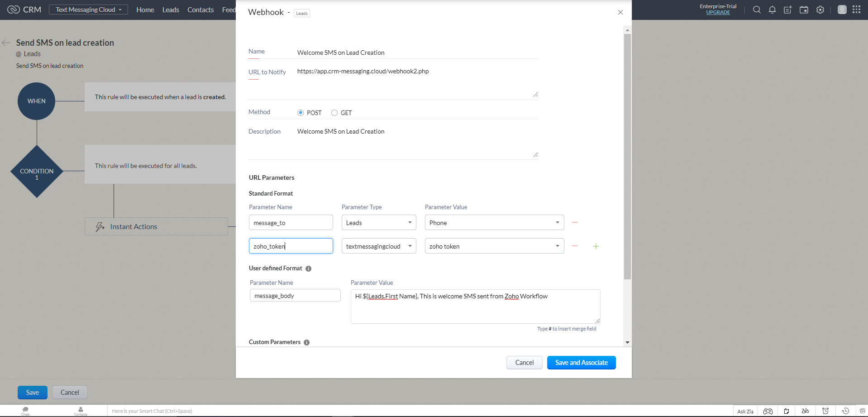The width and height of the screenshot is (868, 417).
Task: Open the calendar icon in header
Action: (x=804, y=10)
